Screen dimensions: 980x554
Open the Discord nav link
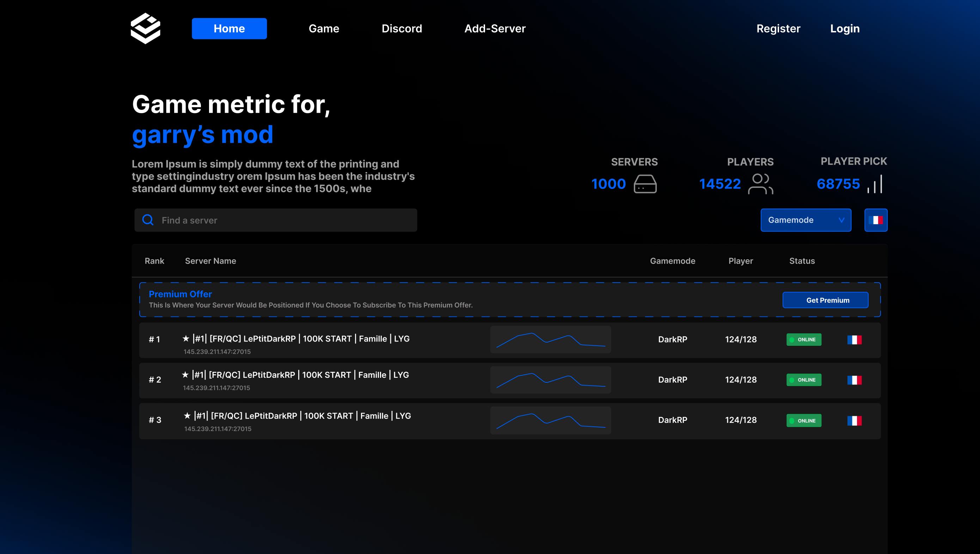click(x=402, y=29)
